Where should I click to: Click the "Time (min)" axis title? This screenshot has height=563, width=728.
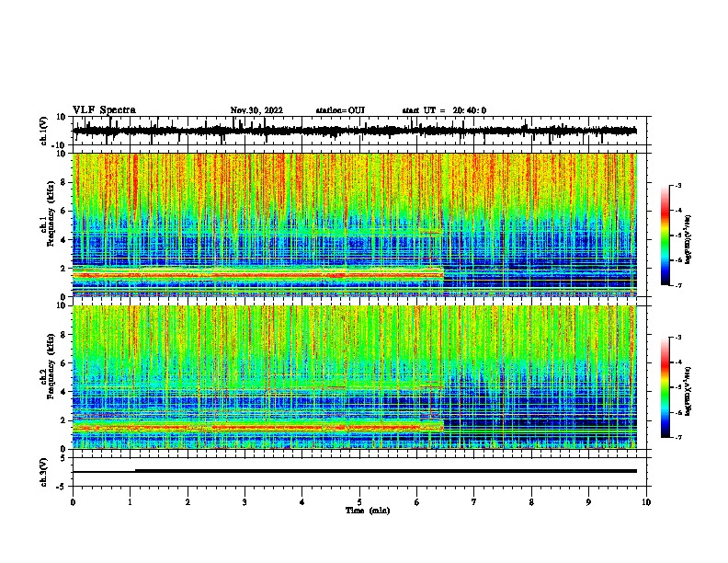[x=368, y=511]
